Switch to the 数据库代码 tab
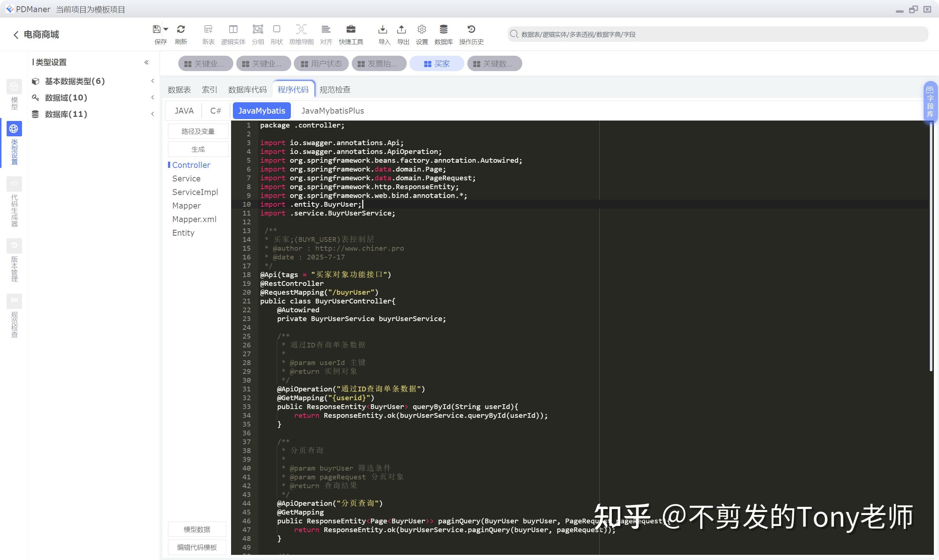The height and width of the screenshot is (560, 939). 247,89
